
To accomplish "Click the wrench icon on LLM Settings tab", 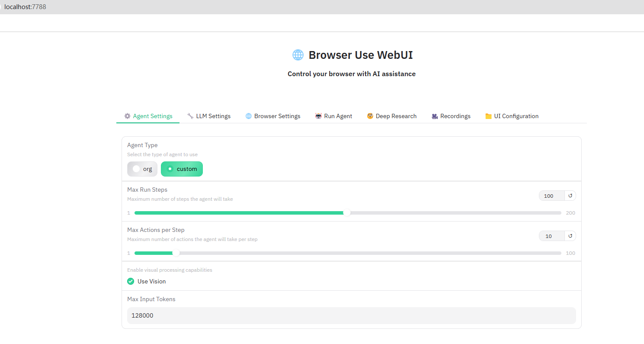I will point(190,116).
